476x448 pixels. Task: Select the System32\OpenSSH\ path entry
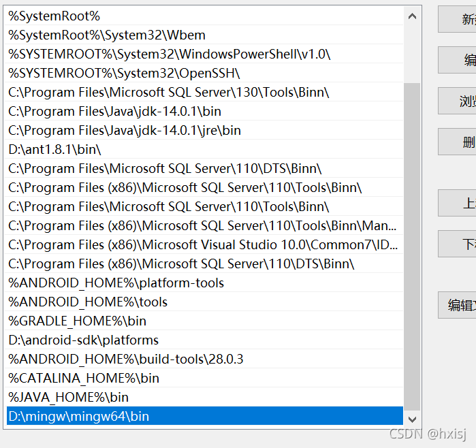204,73
